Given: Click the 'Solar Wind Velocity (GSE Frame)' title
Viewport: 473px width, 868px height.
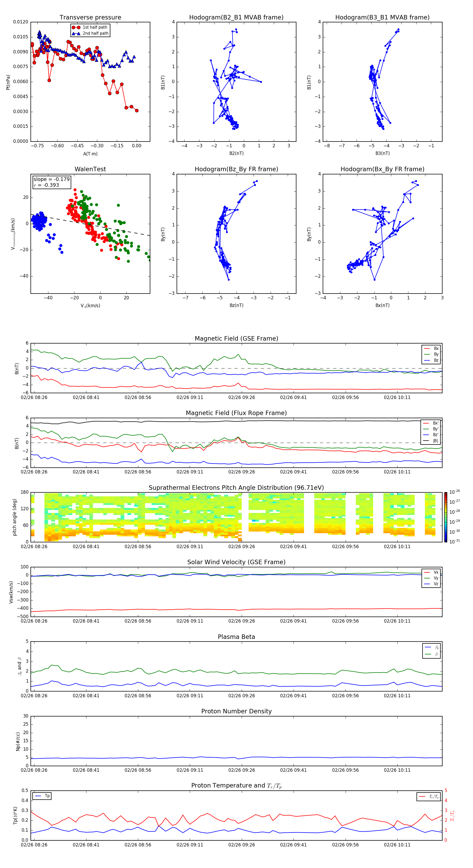Looking at the screenshot, I should tap(236, 562).
